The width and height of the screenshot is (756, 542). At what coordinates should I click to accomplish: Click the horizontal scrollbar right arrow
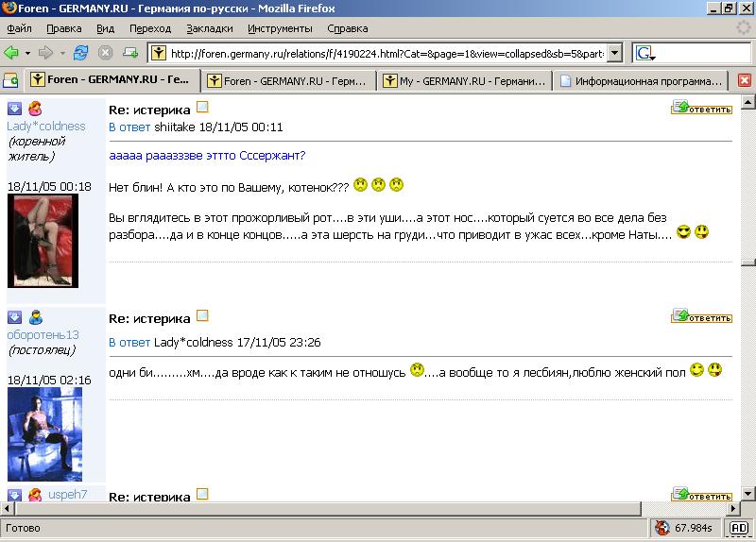click(733, 508)
